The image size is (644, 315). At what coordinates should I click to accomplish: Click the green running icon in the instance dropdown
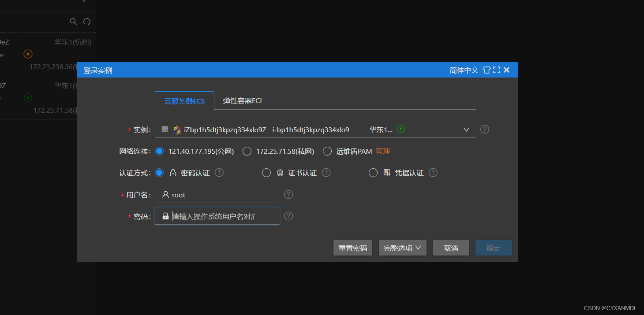click(401, 129)
